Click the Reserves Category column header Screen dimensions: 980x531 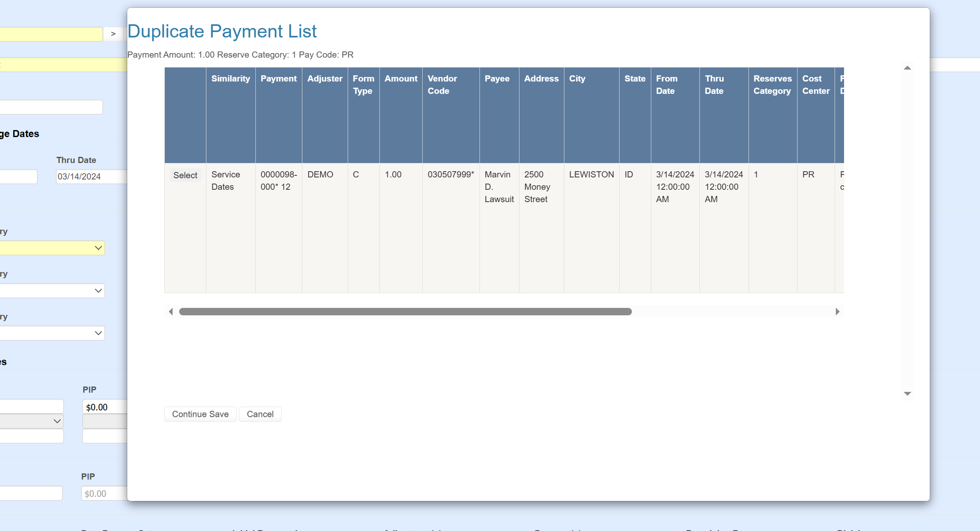tap(772, 84)
